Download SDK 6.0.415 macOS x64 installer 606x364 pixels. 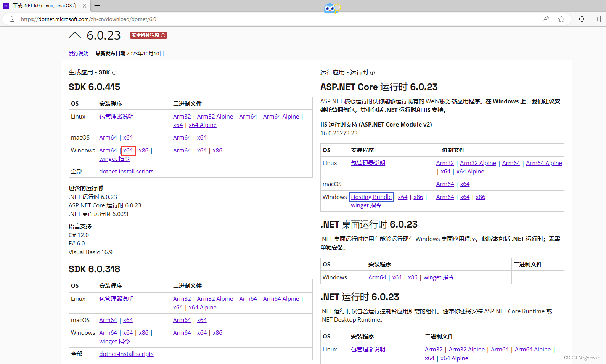(128, 138)
